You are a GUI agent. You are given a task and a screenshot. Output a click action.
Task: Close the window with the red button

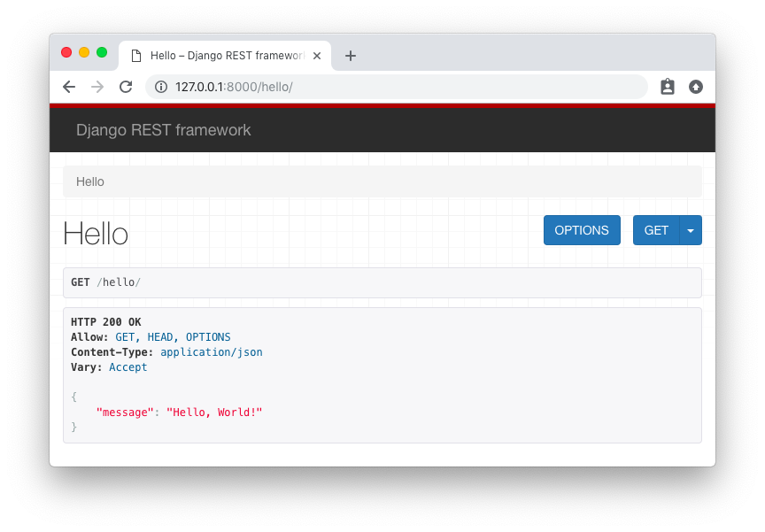[66, 52]
